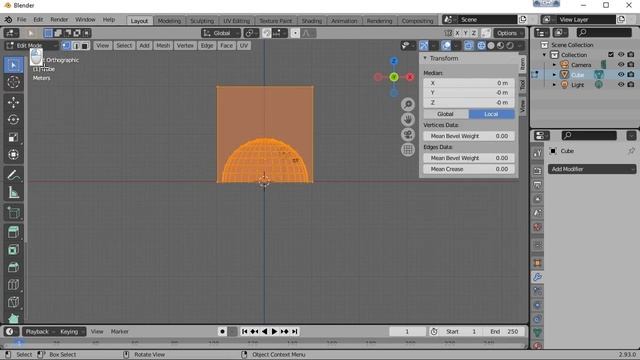
Task: Click the current frame number field
Action: (x=407, y=331)
